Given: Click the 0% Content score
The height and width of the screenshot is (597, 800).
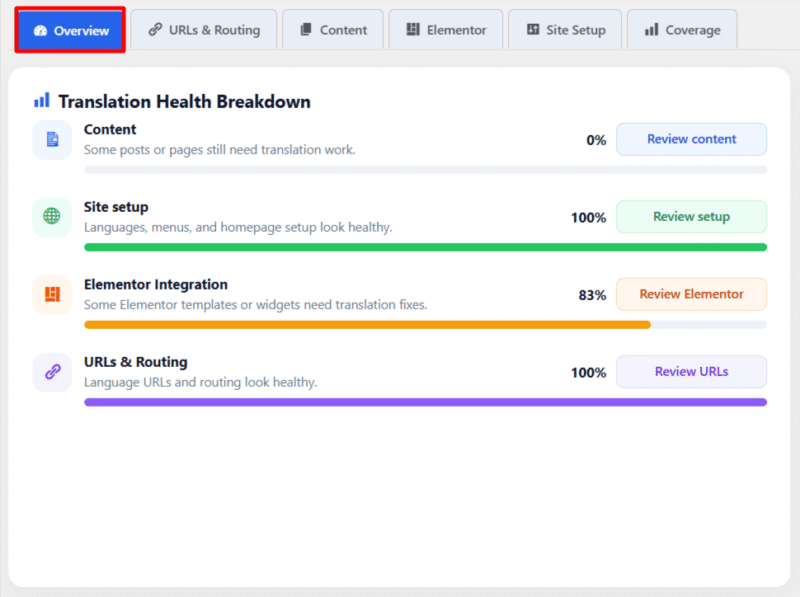Looking at the screenshot, I should [x=596, y=140].
